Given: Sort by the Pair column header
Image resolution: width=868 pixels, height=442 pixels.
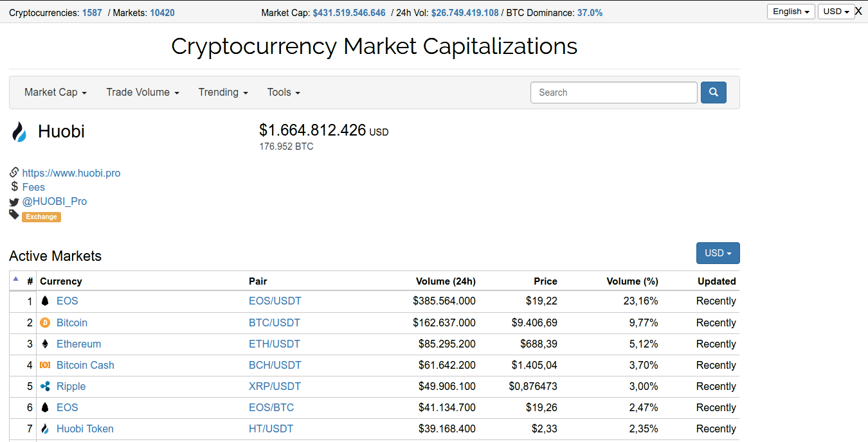Looking at the screenshot, I should (258, 281).
